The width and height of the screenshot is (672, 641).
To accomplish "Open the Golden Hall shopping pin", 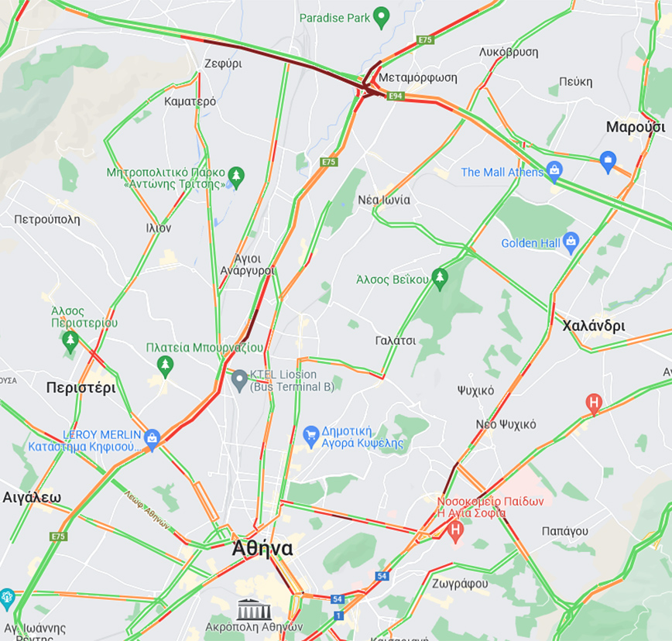I will [x=571, y=243].
